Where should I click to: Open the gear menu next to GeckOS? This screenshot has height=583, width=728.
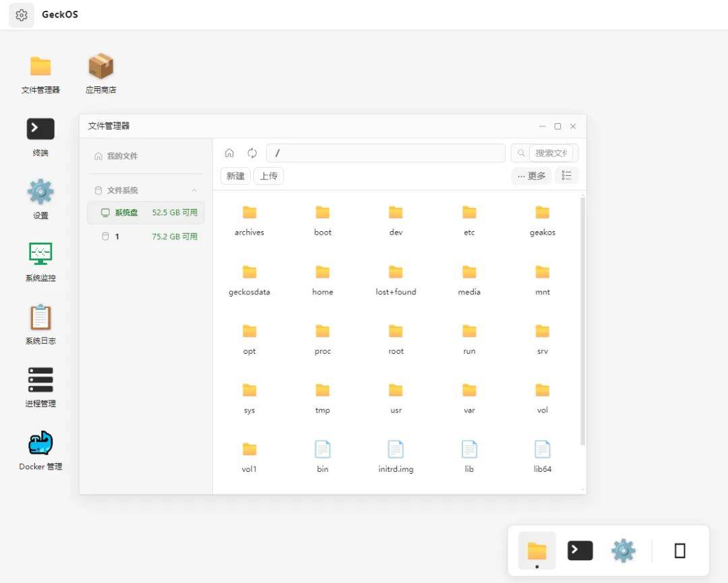(22, 15)
